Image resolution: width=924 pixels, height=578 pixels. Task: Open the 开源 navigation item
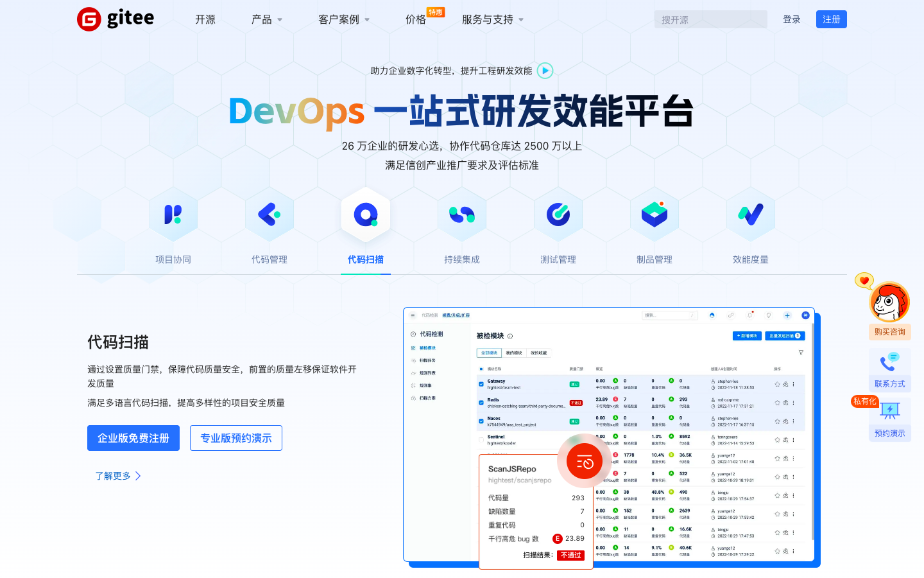tap(205, 20)
